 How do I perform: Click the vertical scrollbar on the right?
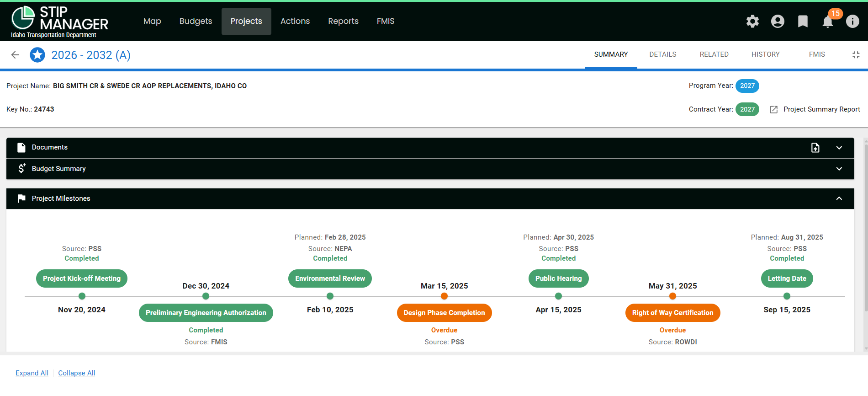pyautogui.click(x=865, y=229)
